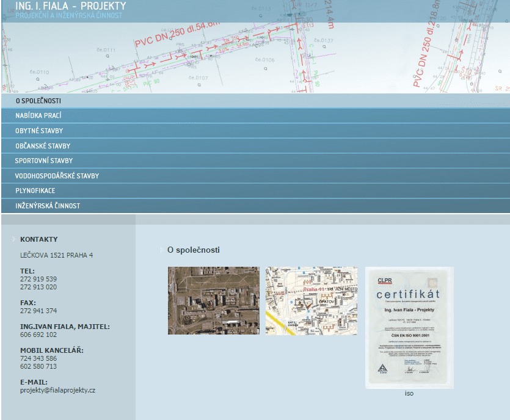Select Občanské stavby menu entry
The width and height of the screenshot is (510, 420).
tap(255, 146)
